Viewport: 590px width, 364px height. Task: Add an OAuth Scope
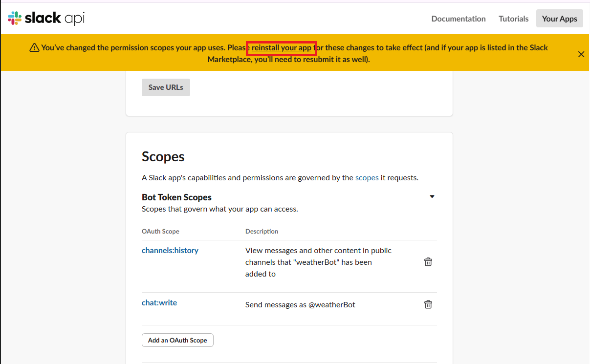pos(177,340)
